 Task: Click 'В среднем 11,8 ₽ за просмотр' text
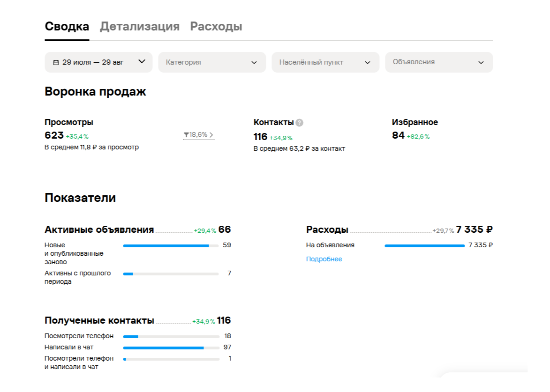91,147
